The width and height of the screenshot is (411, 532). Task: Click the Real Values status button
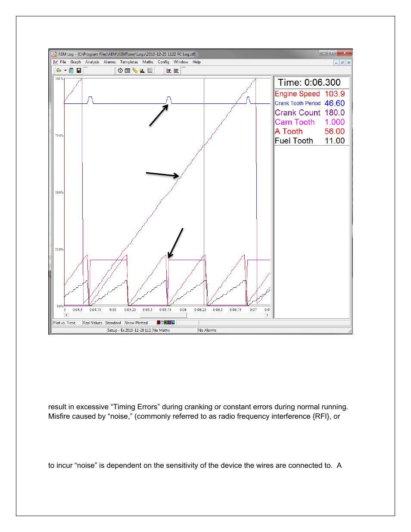coord(93,323)
